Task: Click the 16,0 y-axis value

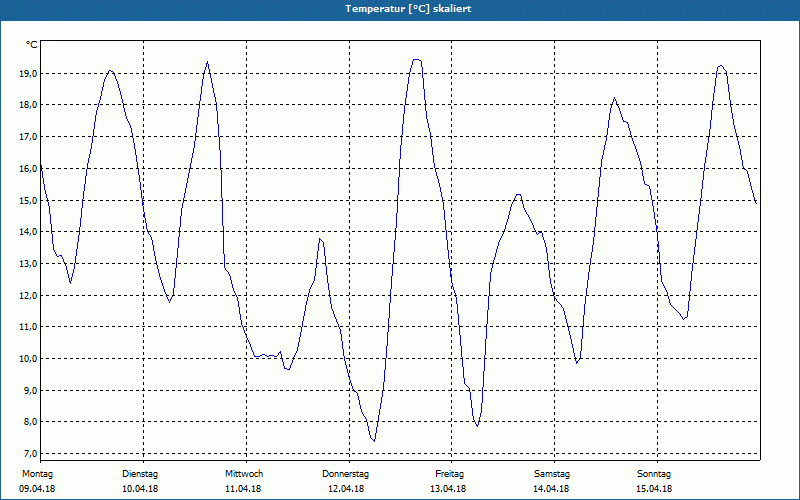Action: pos(28,168)
